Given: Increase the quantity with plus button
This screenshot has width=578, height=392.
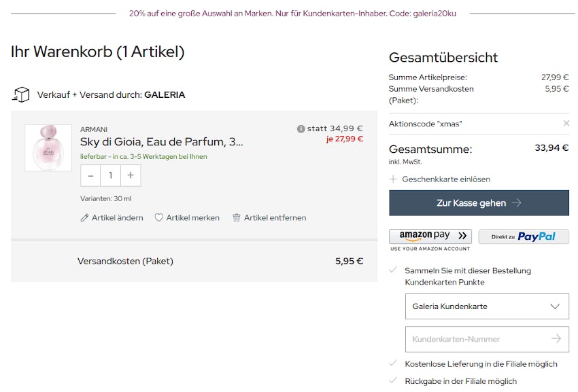Looking at the screenshot, I should coord(131,175).
